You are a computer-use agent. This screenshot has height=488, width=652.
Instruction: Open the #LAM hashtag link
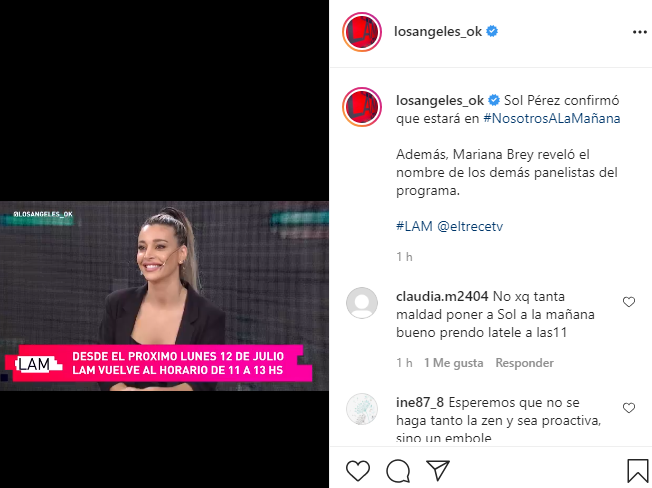click(414, 226)
